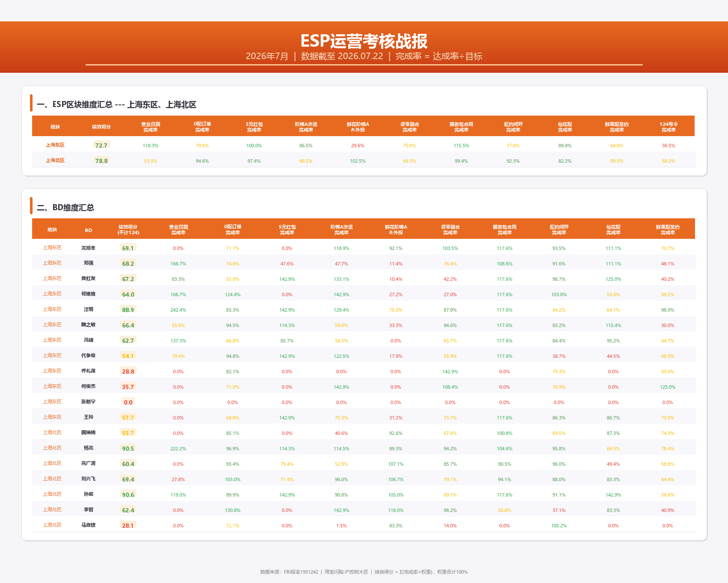Click score badge 90.6 in 孙英 row
Viewport: 728px width, 583px height.
coord(128,494)
